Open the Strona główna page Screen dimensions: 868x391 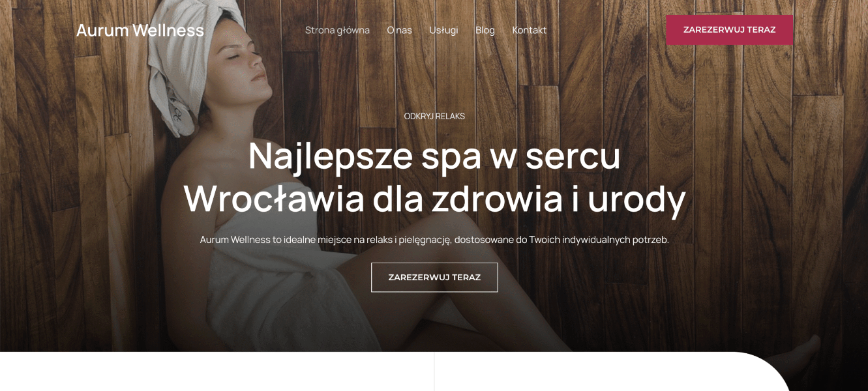[x=337, y=30]
